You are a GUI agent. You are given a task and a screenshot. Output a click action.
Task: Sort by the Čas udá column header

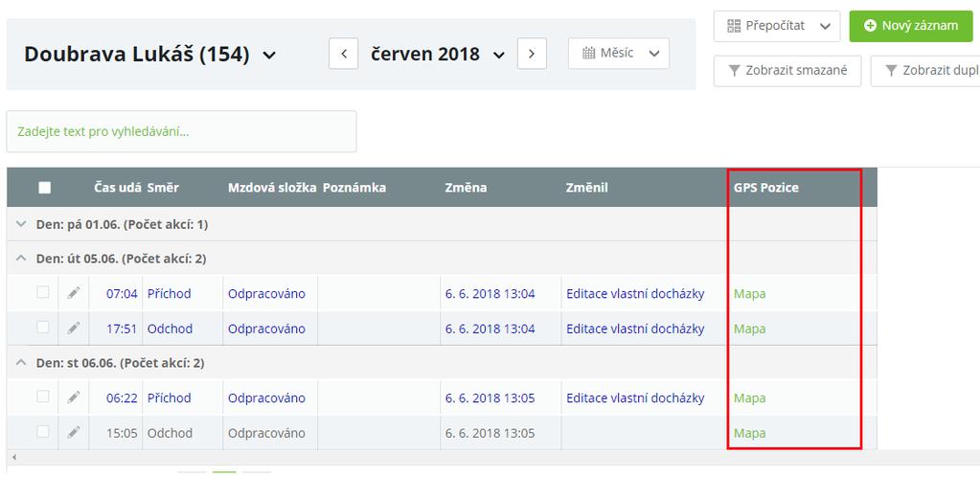pyautogui.click(x=118, y=187)
